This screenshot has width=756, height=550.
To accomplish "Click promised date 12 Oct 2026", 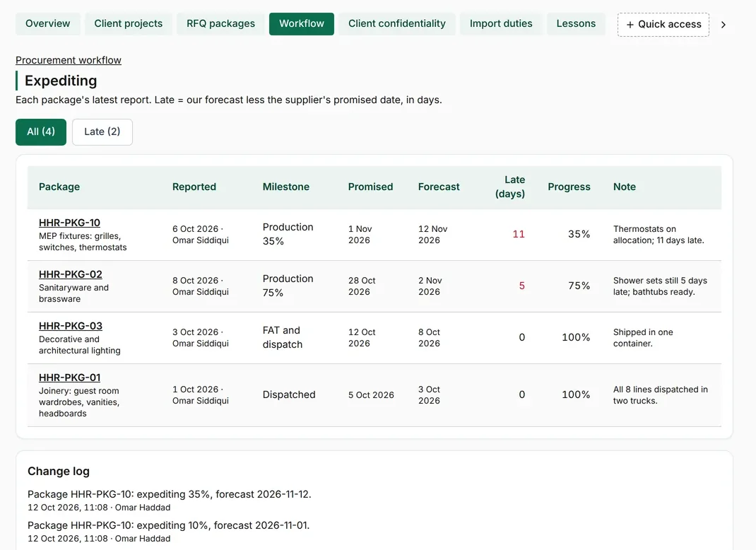I will coord(362,338).
